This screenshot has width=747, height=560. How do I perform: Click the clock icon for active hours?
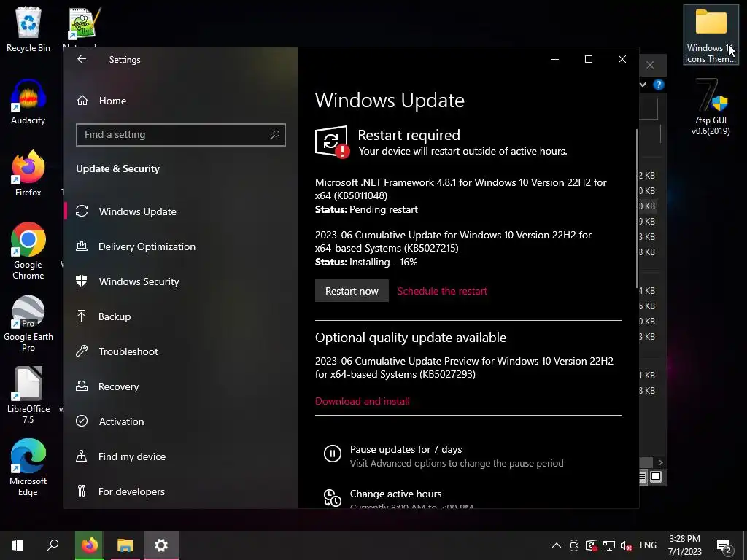333,497
